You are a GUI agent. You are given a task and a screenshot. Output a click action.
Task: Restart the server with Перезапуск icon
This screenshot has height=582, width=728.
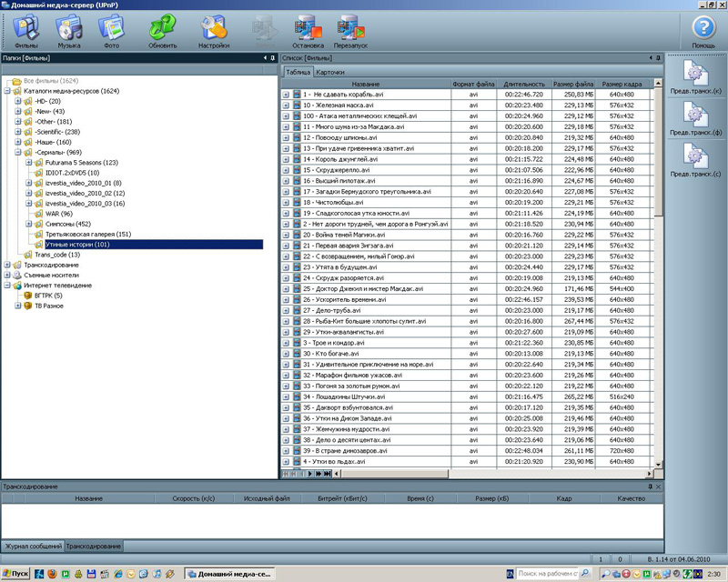[x=352, y=31]
